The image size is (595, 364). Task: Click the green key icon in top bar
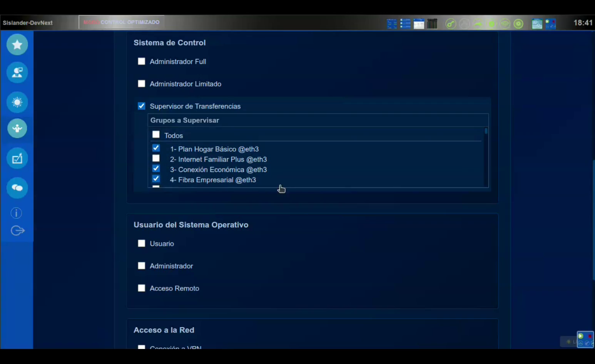click(x=451, y=24)
